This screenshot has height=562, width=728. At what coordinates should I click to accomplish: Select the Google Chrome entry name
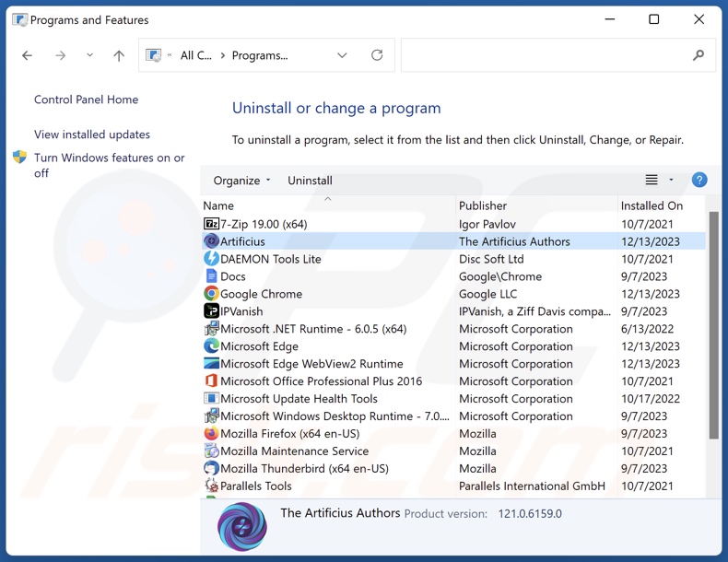coord(261,294)
